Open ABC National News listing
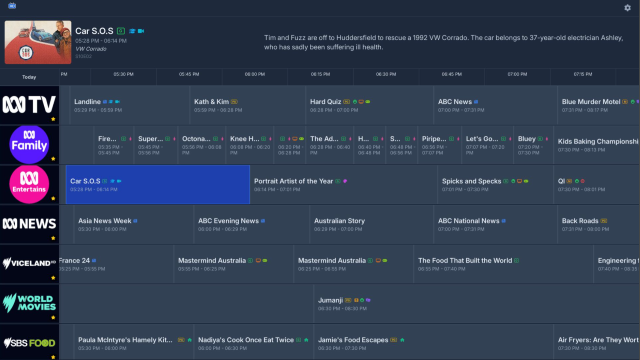Viewport: 640px width, 360px height. (495, 224)
